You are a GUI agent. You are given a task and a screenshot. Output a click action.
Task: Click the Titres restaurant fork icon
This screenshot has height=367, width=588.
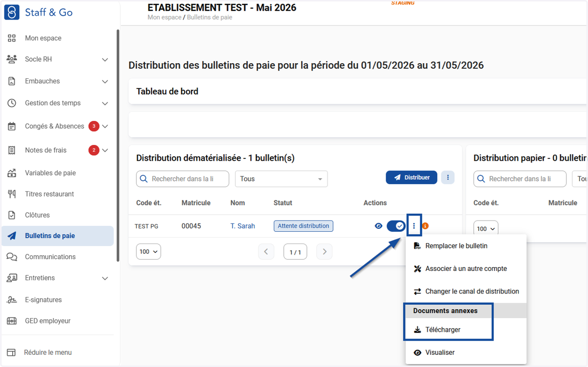coord(12,194)
